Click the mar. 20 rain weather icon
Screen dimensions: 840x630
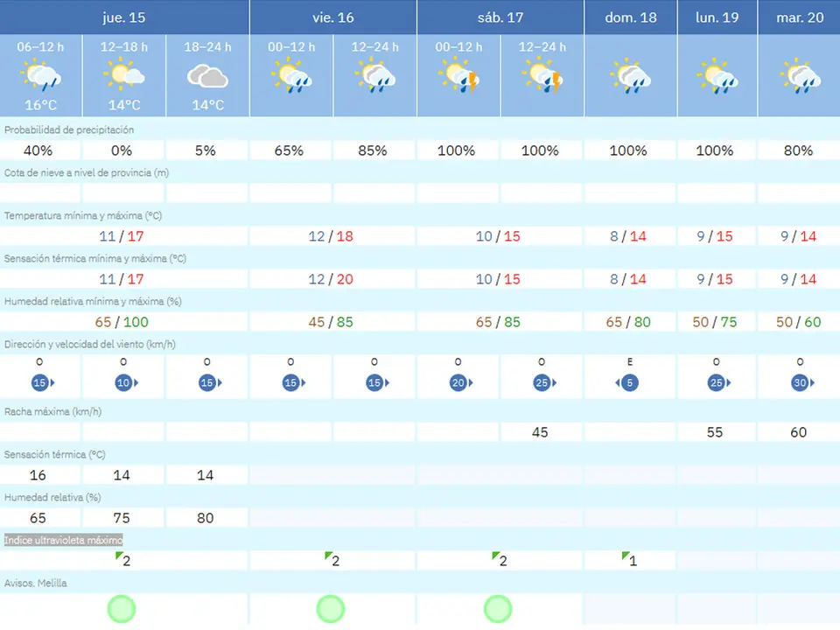(801, 76)
